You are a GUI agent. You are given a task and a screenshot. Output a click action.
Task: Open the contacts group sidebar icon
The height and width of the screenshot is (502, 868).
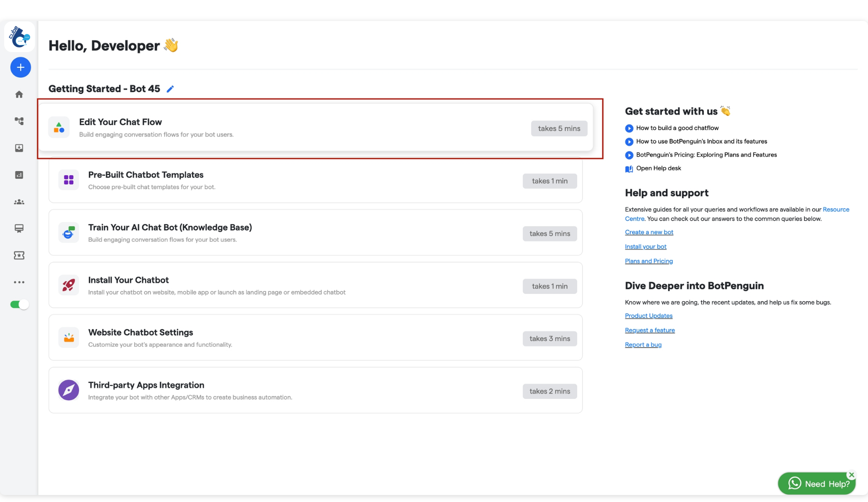tap(19, 202)
